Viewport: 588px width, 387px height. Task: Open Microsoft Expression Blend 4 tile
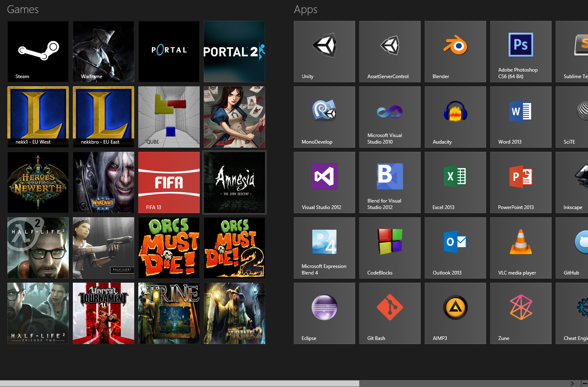pyautogui.click(x=324, y=248)
